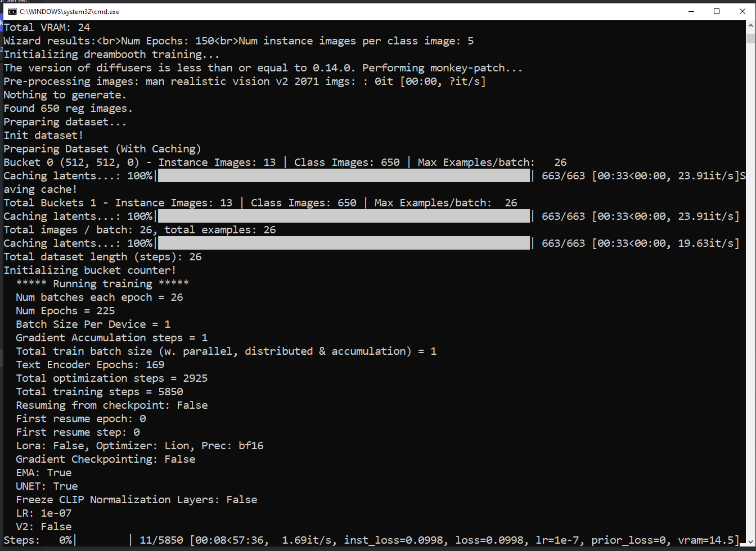Click 'Resuming from checkpoint: False' text
This screenshot has width=756, height=551.
[112, 405]
